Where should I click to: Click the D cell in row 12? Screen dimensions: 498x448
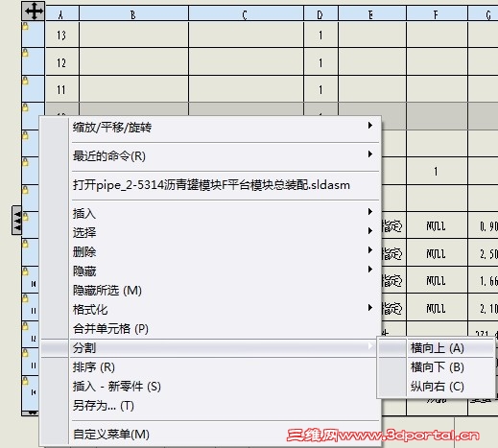(x=320, y=62)
